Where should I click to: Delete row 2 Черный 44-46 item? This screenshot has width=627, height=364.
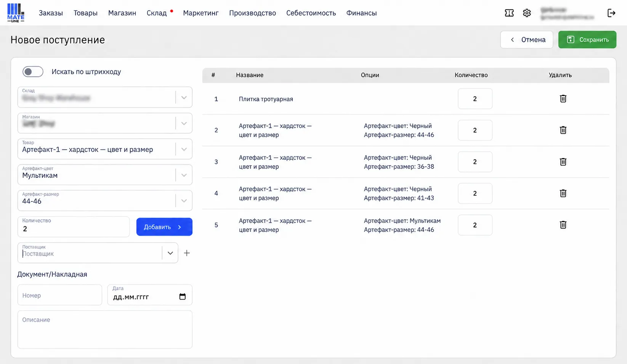(x=563, y=130)
